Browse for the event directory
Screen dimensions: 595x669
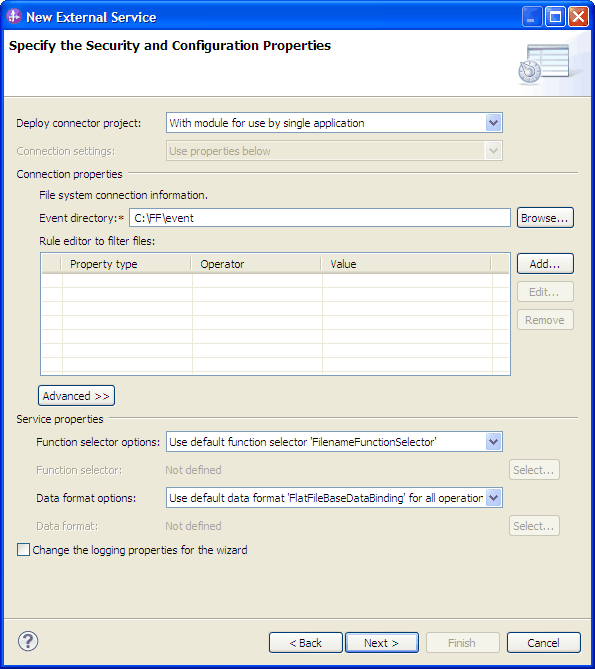point(545,218)
